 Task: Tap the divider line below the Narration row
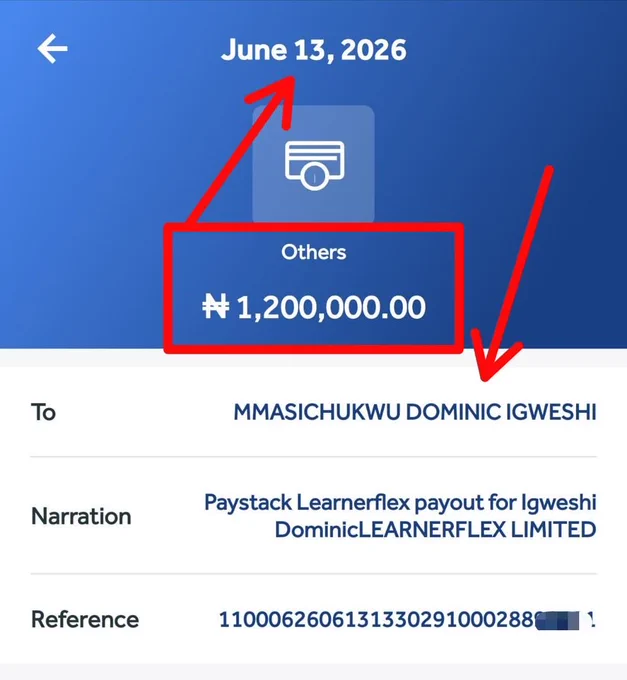tap(314, 574)
